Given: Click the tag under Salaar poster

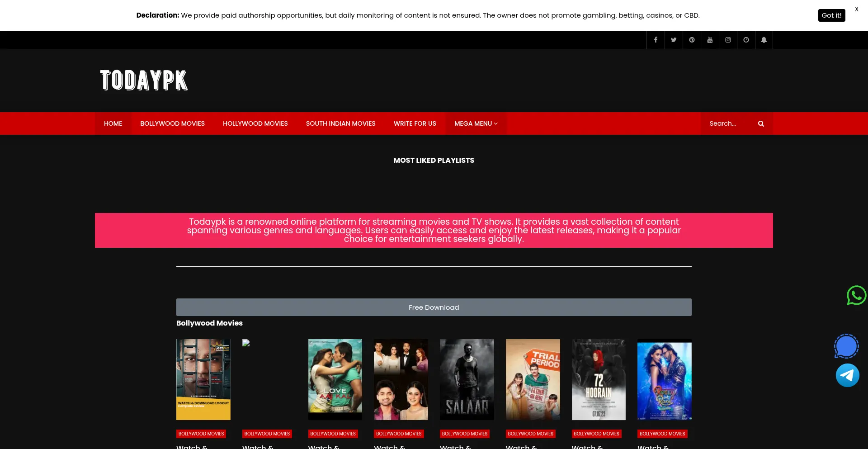Looking at the screenshot, I should point(465,434).
